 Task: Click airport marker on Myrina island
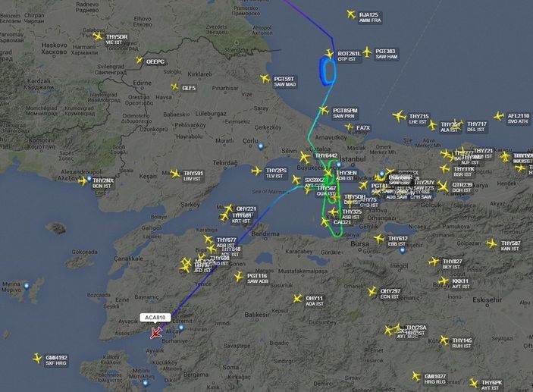[27, 286]
